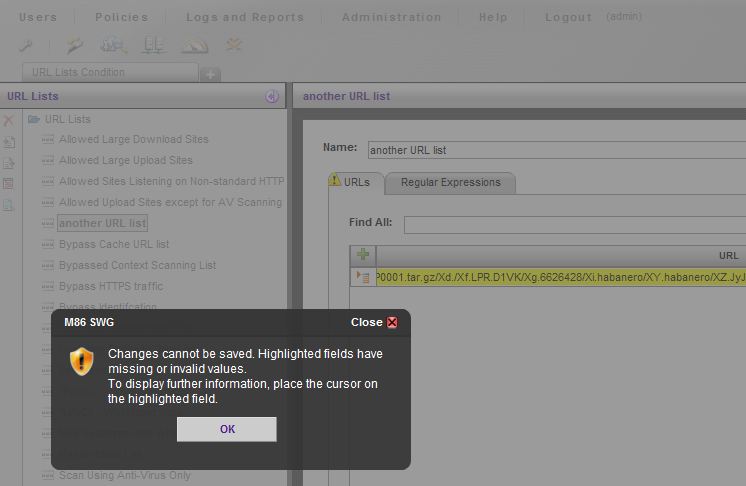Screen dimensions: 746x486
Task: Click the row menu icon beside URL entry
Action: tap(363, 277)
